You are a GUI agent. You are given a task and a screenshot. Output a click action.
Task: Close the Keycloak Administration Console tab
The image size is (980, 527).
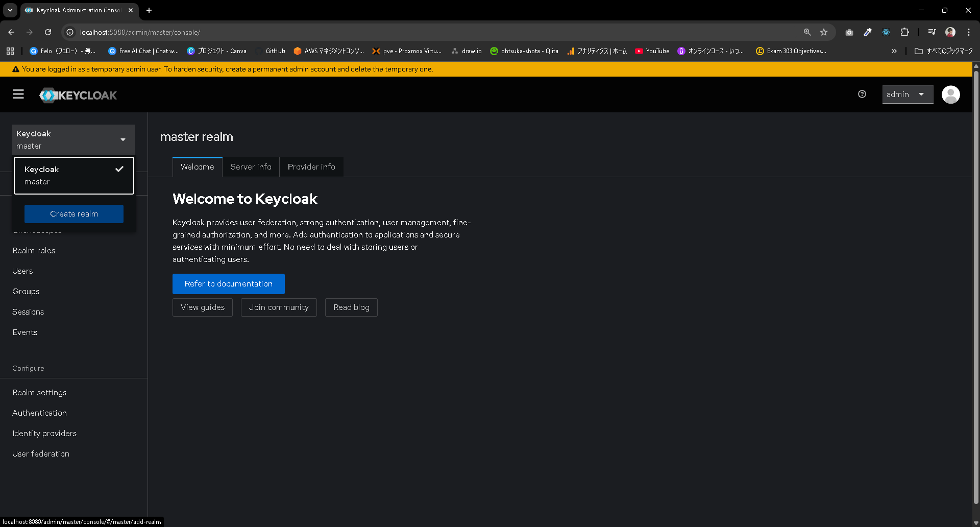131,10
